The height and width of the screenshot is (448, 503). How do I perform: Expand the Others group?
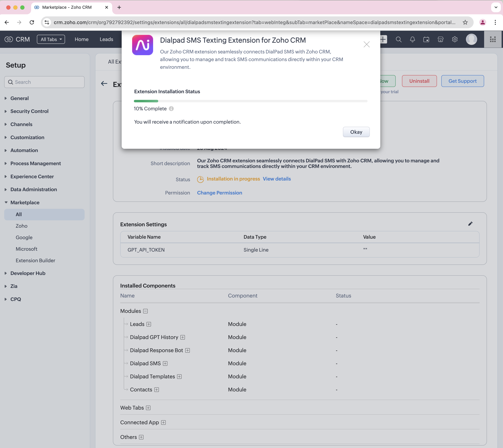141,437
